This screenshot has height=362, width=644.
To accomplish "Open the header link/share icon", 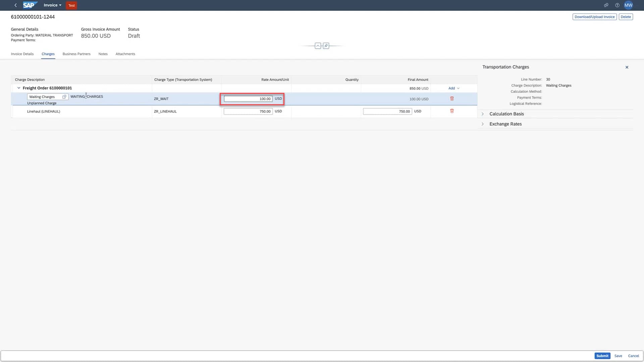I will pyautogui.click(x=606, y=5).
